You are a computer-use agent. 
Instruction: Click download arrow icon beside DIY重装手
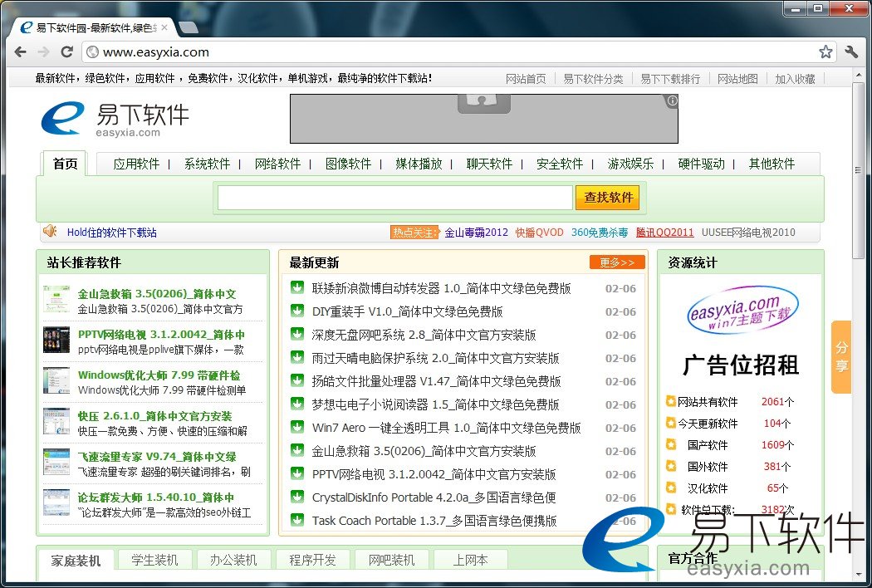click(x=296, y=311)
